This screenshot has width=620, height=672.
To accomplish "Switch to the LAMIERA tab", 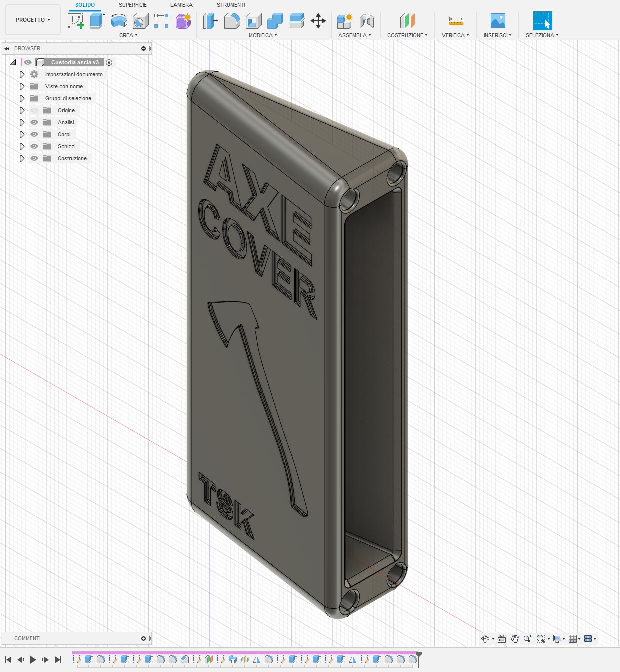I will [x=181, y=5].
